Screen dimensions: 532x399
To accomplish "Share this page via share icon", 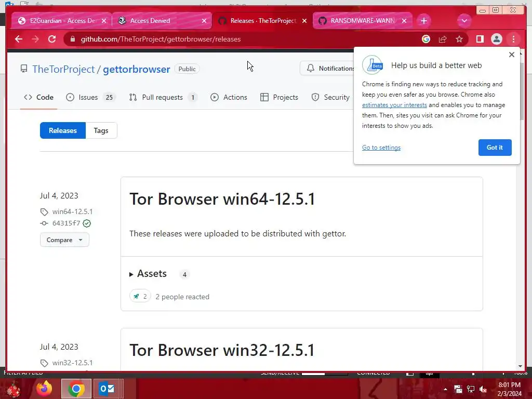I will (x=443, y=39).
